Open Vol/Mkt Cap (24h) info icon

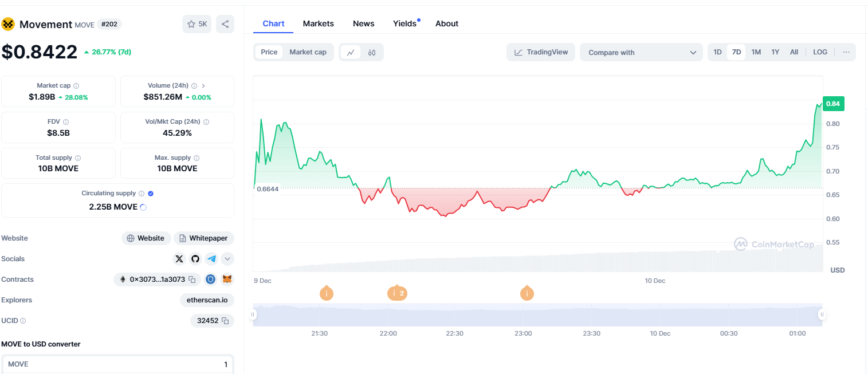(206, 122)
